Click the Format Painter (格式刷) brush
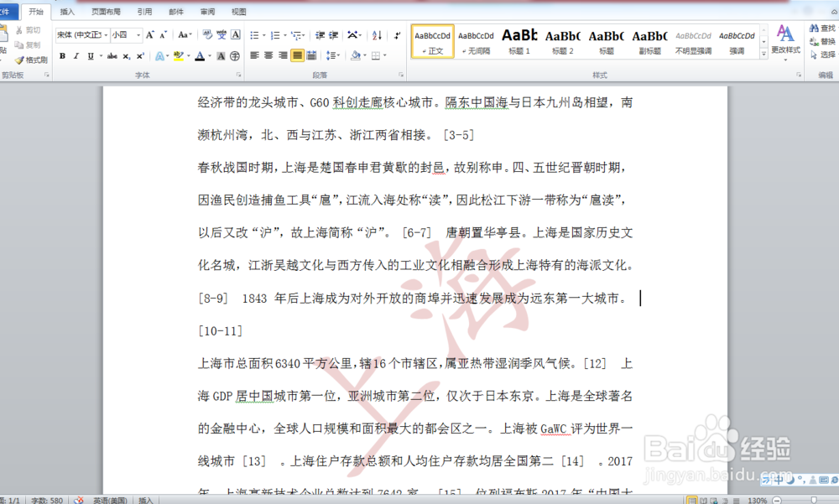 tap(31, 60)
